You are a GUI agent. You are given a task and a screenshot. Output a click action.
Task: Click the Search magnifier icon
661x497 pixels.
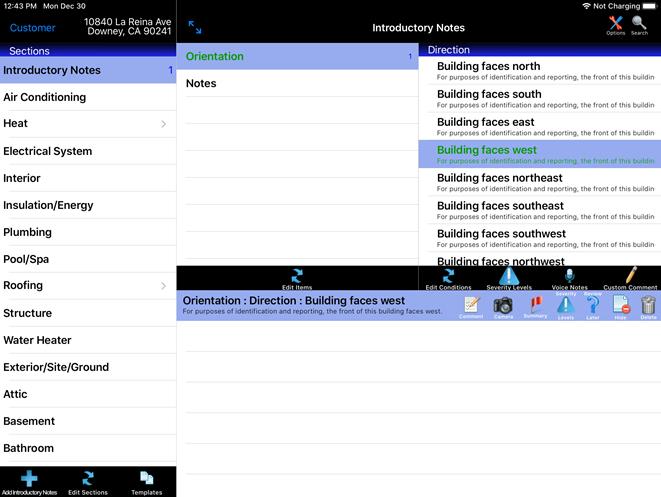tap(639, 24)
